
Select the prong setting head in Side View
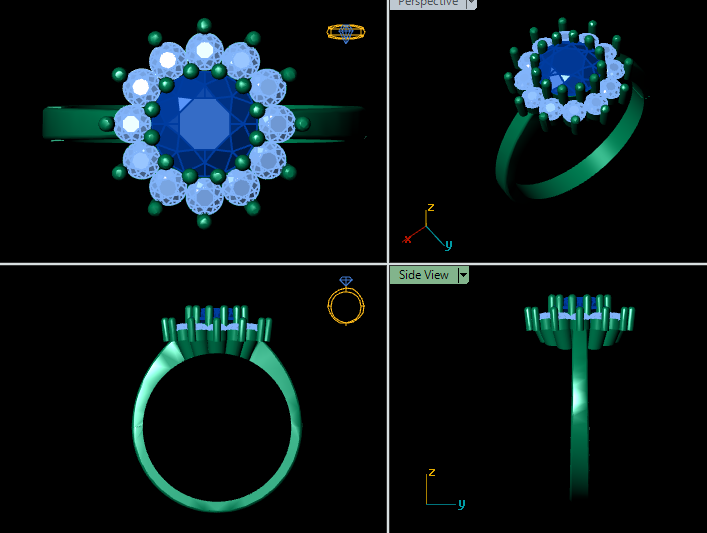580,320
